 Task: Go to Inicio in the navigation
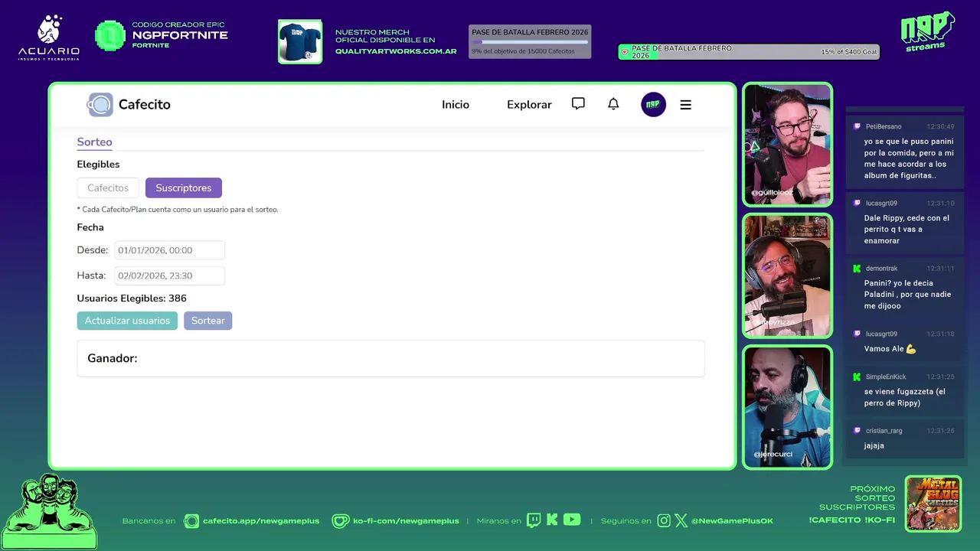456,105
